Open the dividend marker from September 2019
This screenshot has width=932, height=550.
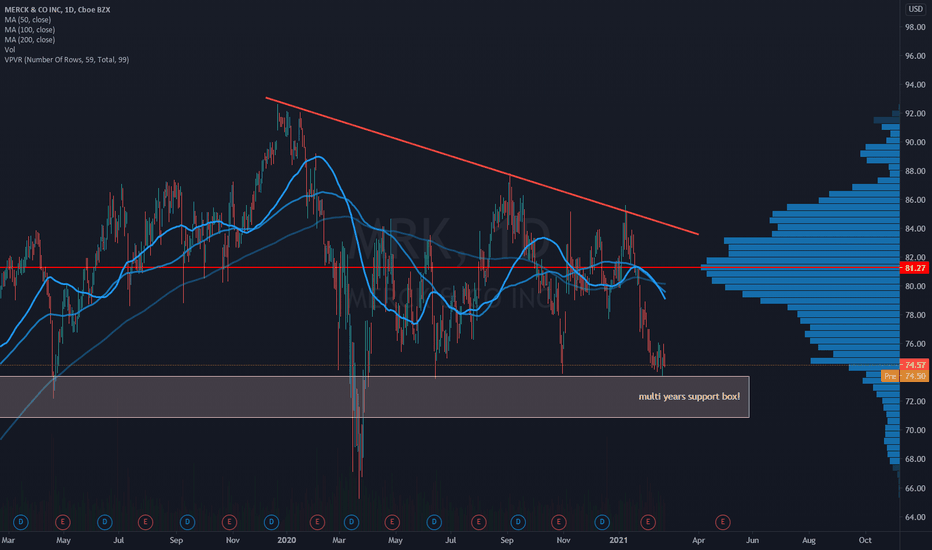click(187, 522)
